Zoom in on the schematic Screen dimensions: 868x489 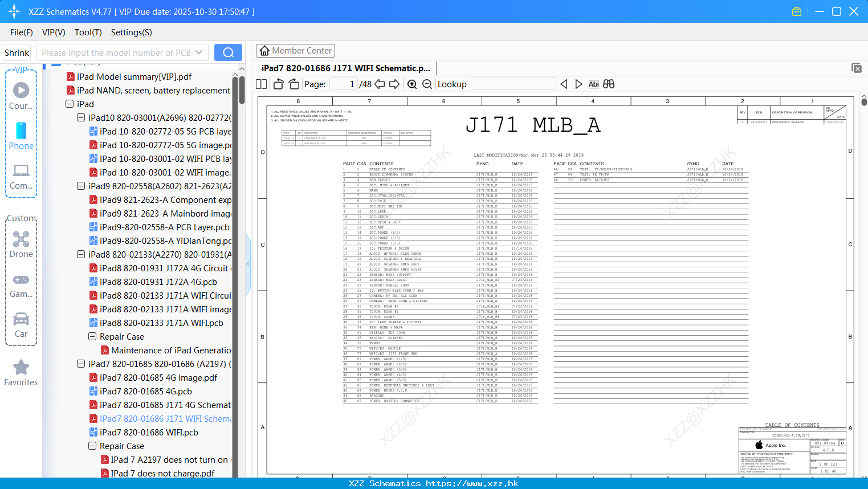tap(412, 84)
